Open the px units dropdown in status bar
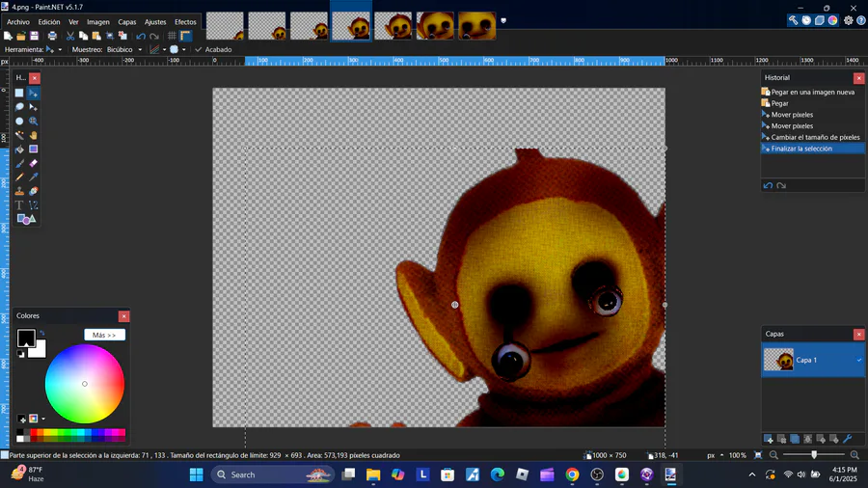The image size is (868, 488). coord(715,455)
